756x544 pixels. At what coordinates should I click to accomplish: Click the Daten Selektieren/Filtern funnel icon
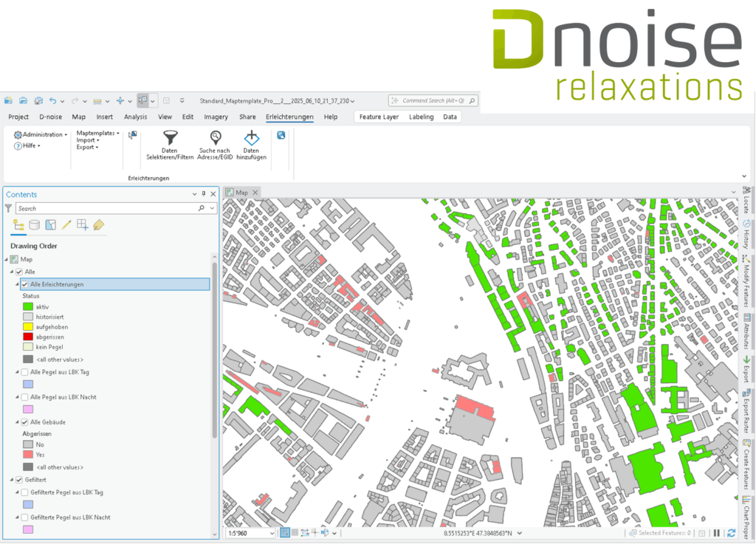pos(171,138)
